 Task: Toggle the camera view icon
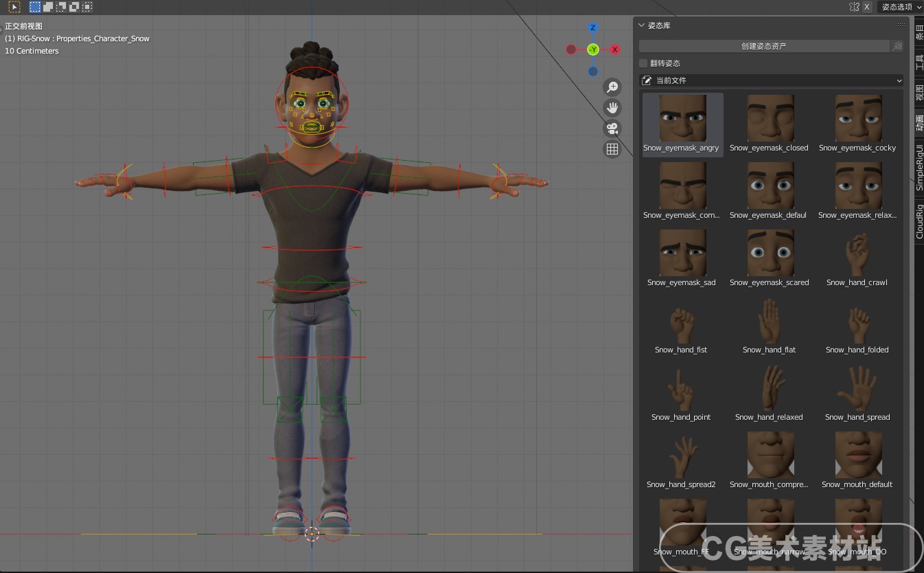click(x=612, y=128)
